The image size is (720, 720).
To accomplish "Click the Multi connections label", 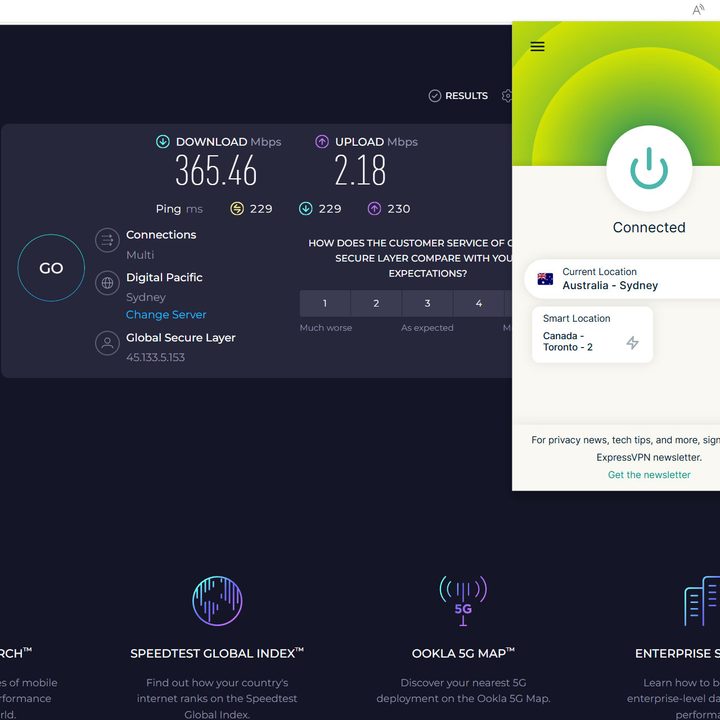I will coord(140,255).
